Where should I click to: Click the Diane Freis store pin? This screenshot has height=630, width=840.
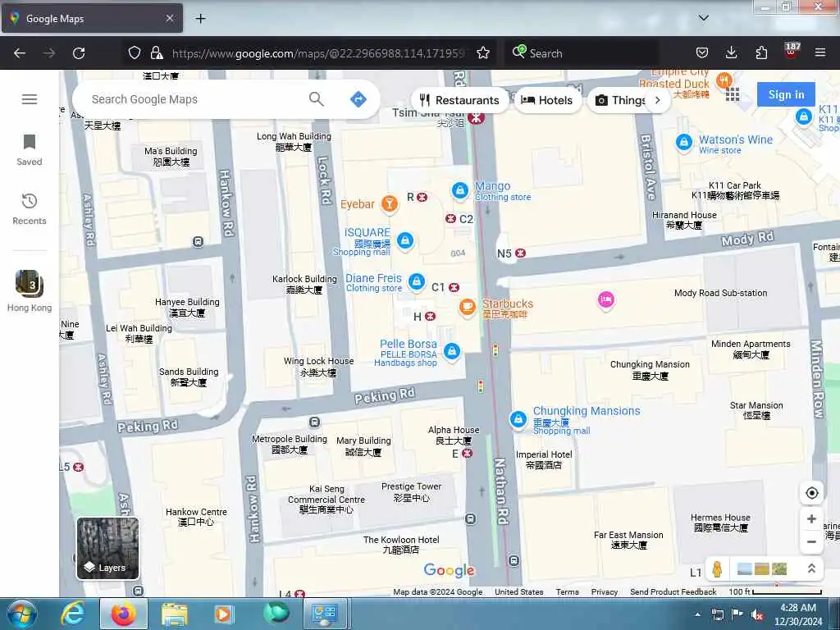416,281
